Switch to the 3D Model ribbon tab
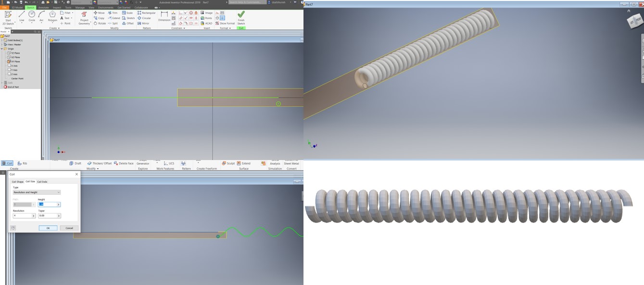The width and height of the screenshot is (644, 285). coord(17,8)
